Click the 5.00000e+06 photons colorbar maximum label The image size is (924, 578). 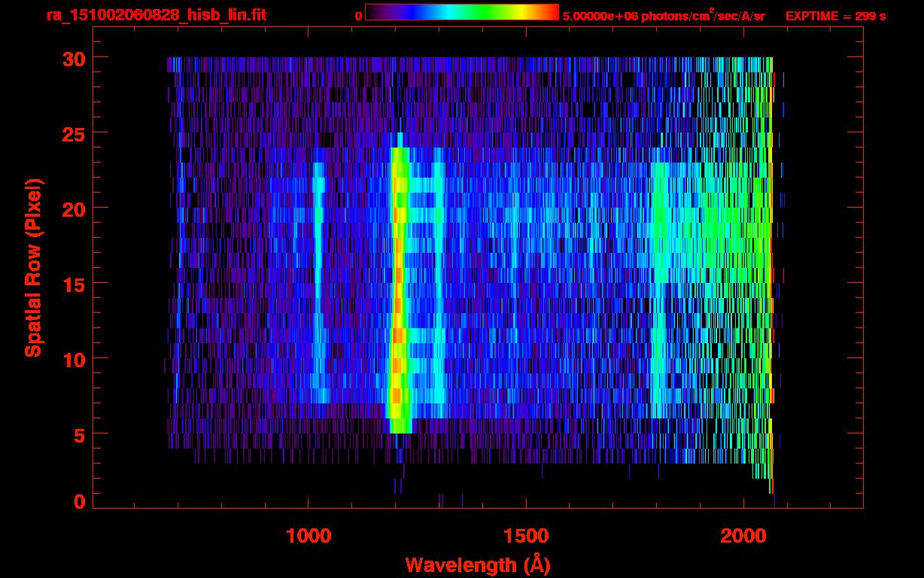(x=664, y=16)
